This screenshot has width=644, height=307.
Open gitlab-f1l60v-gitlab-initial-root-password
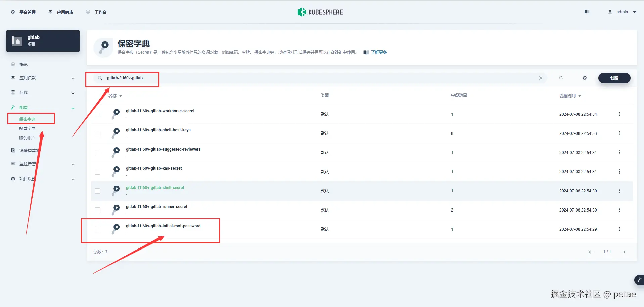(163, 226)
